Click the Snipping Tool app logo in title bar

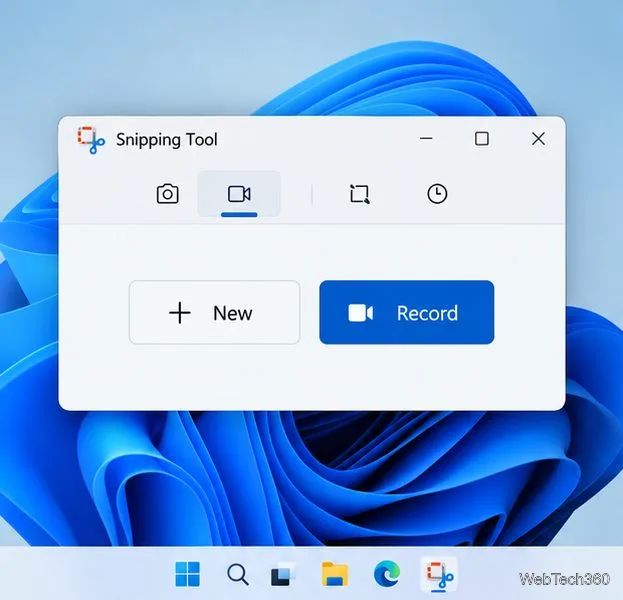(91, 140)
